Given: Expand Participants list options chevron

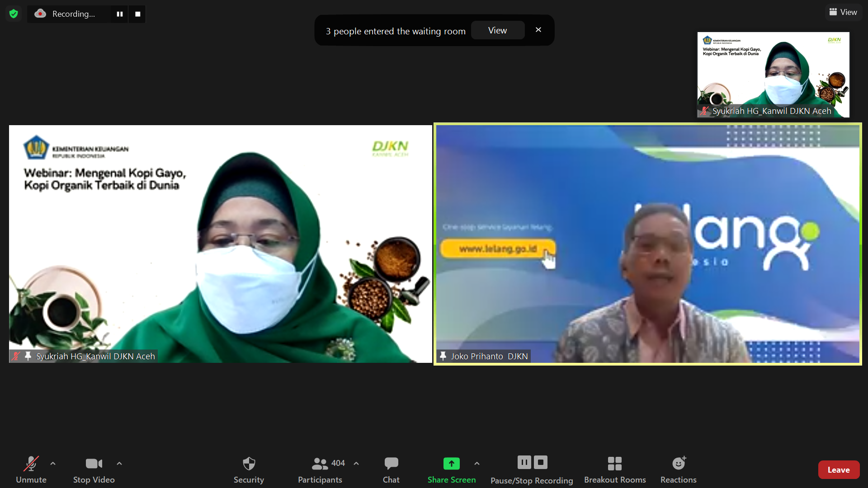Looking at the screenshot, I should (x=356, y=463).
